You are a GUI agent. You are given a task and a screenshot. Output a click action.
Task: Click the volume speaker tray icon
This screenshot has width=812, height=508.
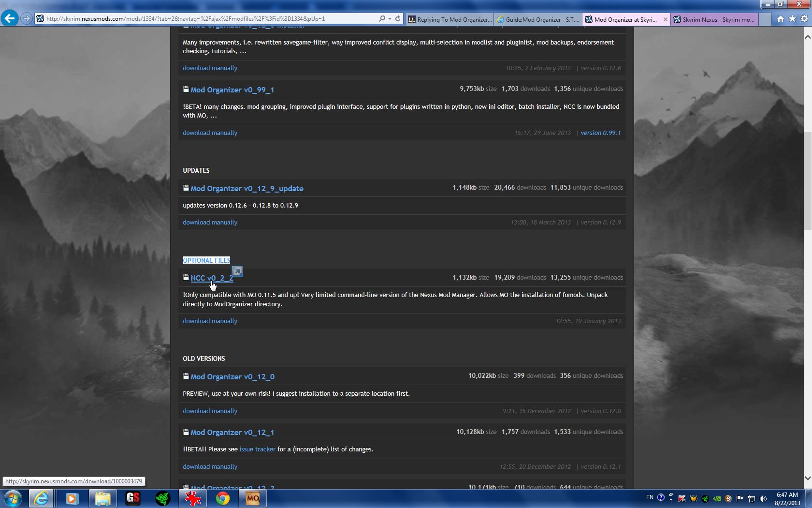[x=763, y=498]
